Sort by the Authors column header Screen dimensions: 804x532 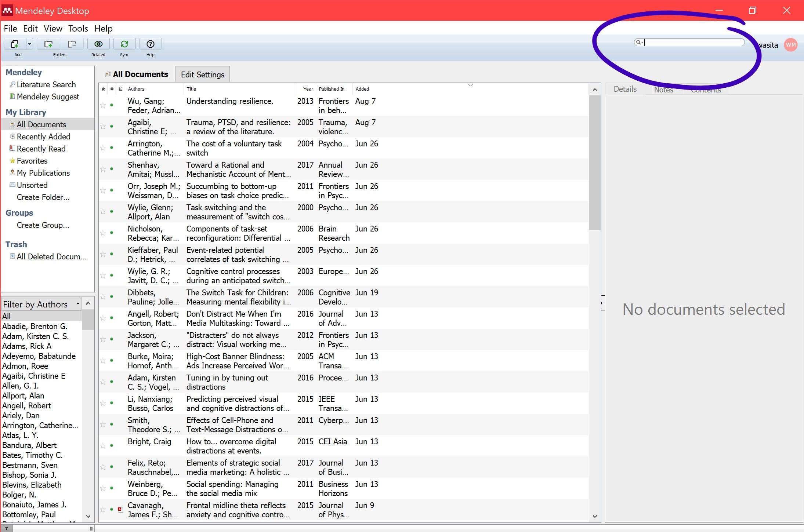click(154, 89)
